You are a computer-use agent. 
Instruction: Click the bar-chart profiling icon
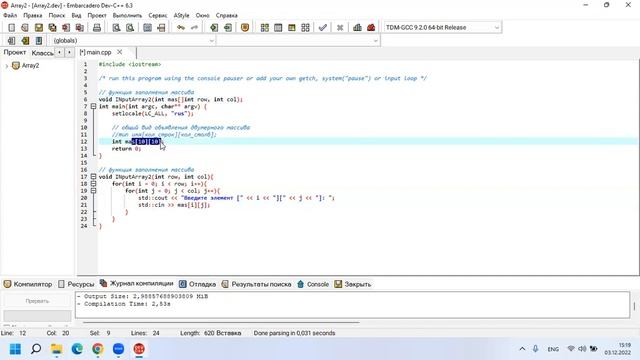pyautogui.click(x=357, y=27)
